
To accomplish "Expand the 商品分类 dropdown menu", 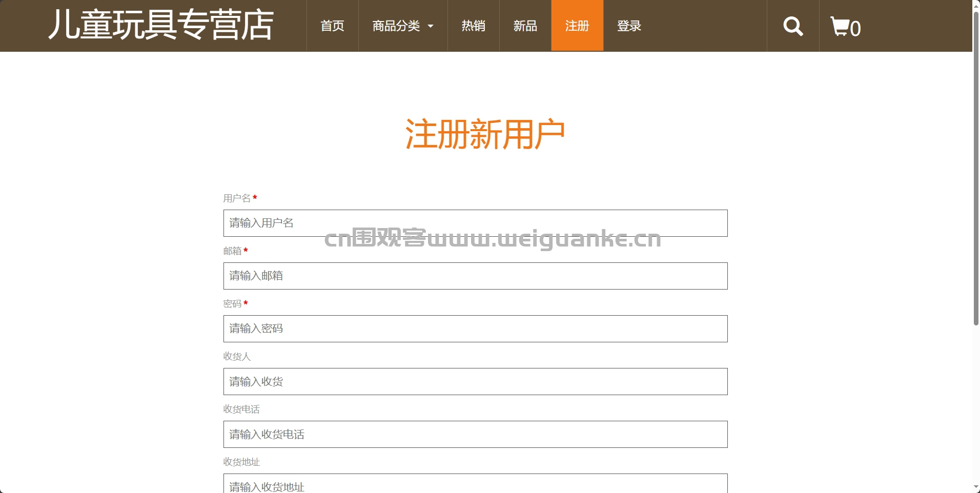I will (402, 26).
